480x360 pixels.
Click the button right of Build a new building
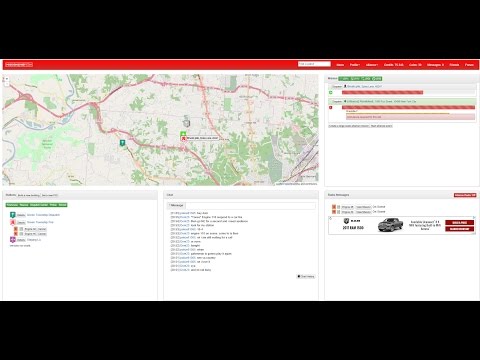pyautogui.click(x=50, y=195)
